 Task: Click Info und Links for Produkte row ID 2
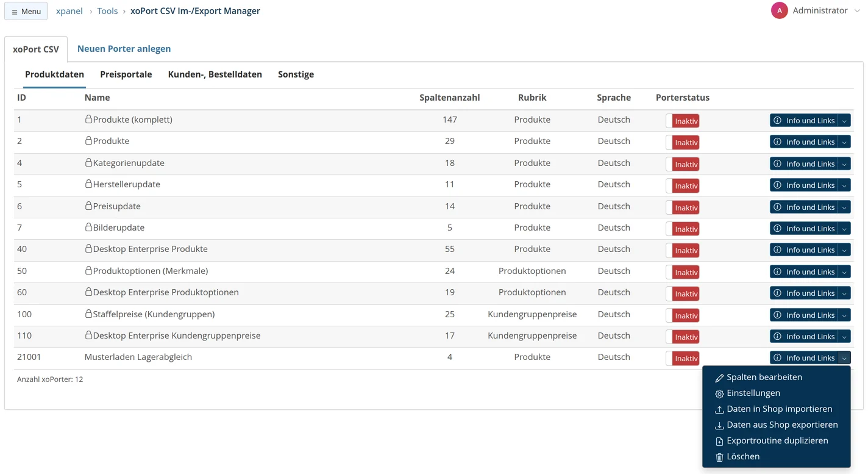point(804,142)
